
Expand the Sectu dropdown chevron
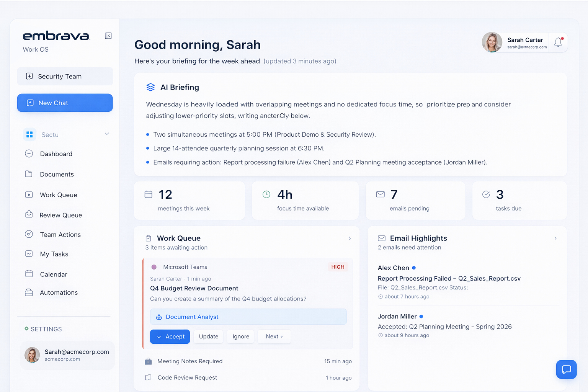(x=107, y=134)
